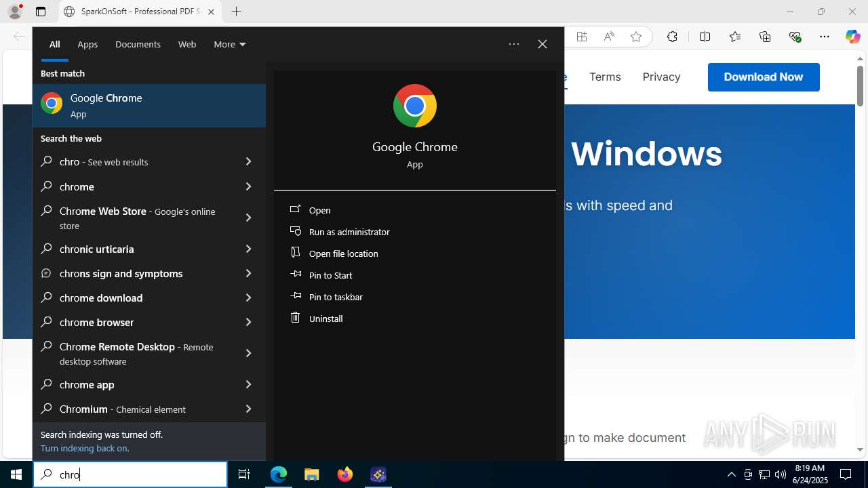868x488 pixels.
Task: Open Windows Start menu
Action: click(x=16, y=474)
